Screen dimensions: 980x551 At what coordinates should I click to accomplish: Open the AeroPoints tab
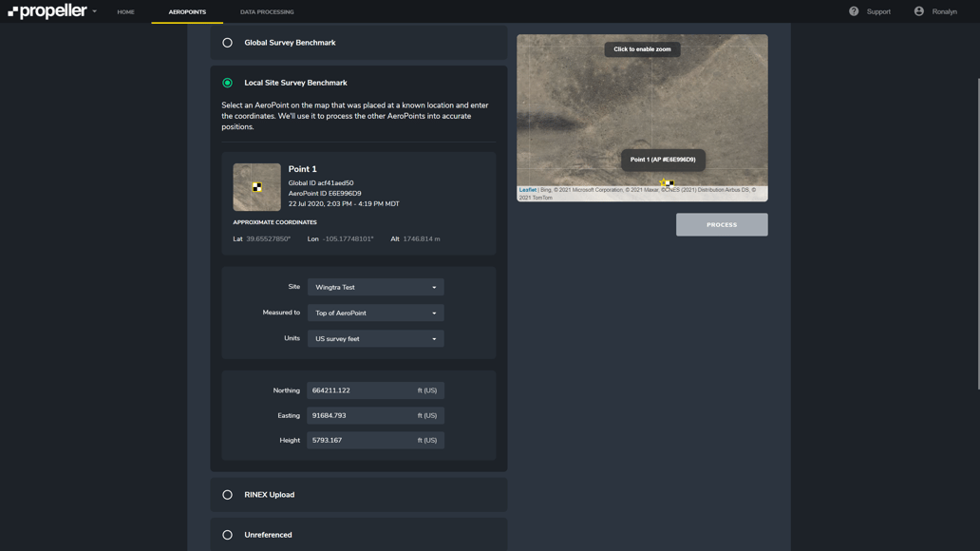click(x=187, y=12)
